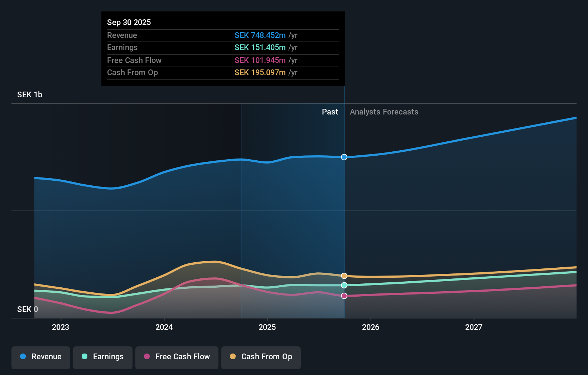Click the Free Cash Flow legend button
This screenshot has width=588, height=375.
click(177, 357)
